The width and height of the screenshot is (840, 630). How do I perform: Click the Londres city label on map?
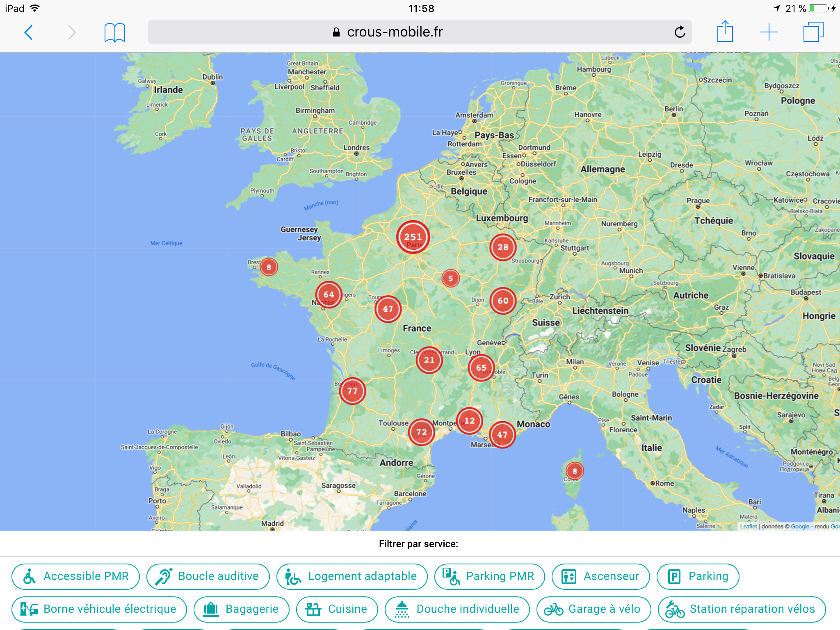356,147
